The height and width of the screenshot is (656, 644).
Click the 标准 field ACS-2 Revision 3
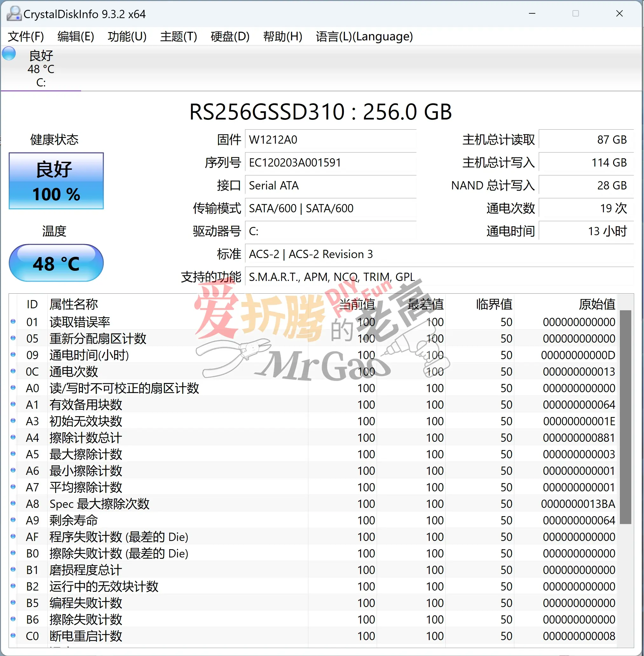(x=439, y=254)
